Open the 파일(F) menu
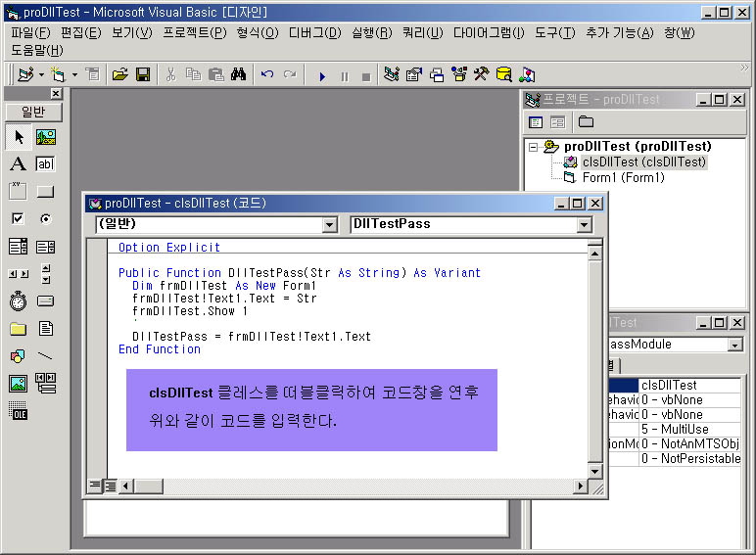The image size is (756, 555). tap(31, 32)
